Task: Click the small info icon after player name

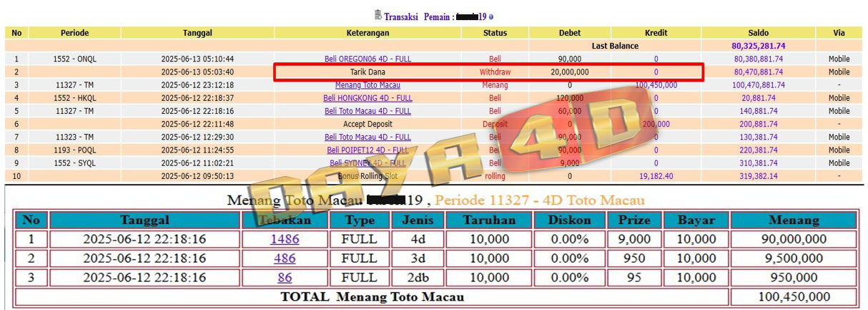Action: tap(491, 16)
